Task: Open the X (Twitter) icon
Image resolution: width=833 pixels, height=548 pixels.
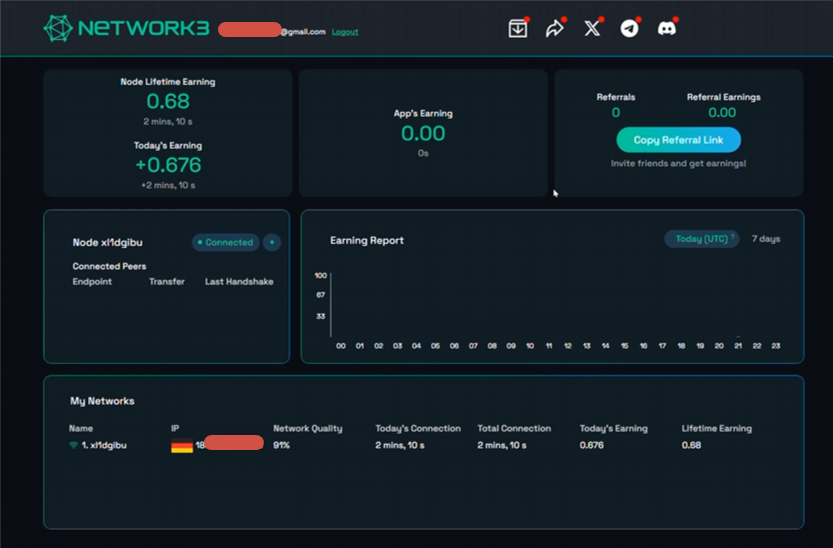Action: click(x=592, y=29)
